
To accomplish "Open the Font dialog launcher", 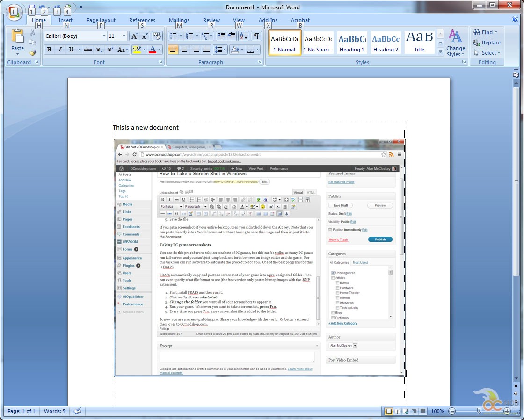I will (x=160, y=62).
